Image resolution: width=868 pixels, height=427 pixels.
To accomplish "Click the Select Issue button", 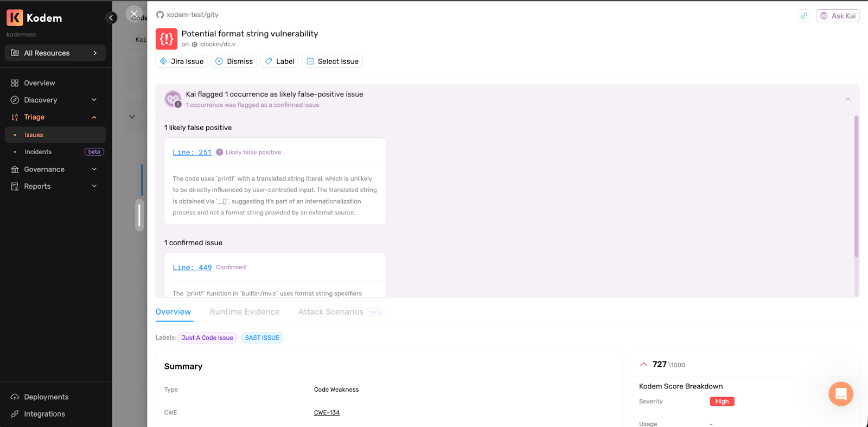I will pyautogui.click(x=333, y=61).
